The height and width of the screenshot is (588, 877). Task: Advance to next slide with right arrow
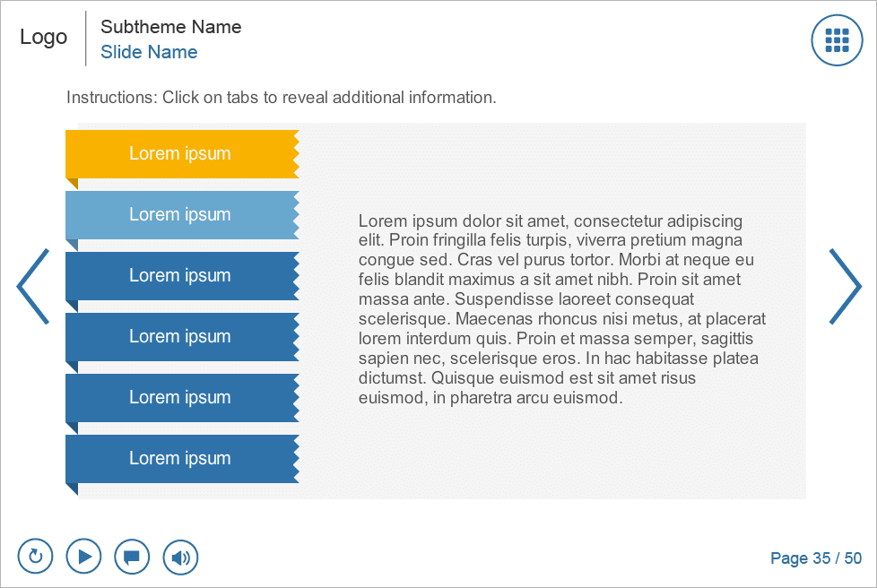point(845,286)
